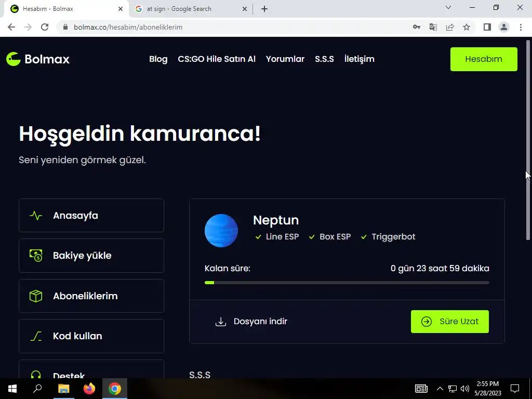Open Windows notification center

pos(515,389)
